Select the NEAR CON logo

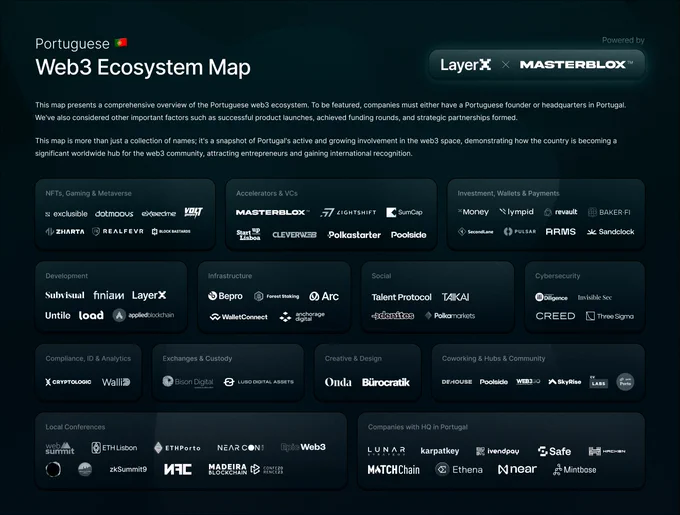click(x=240, y=448)
